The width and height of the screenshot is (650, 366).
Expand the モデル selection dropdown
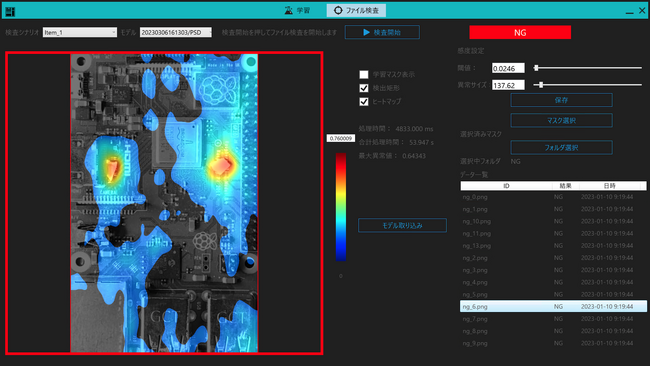click(176, 32)
